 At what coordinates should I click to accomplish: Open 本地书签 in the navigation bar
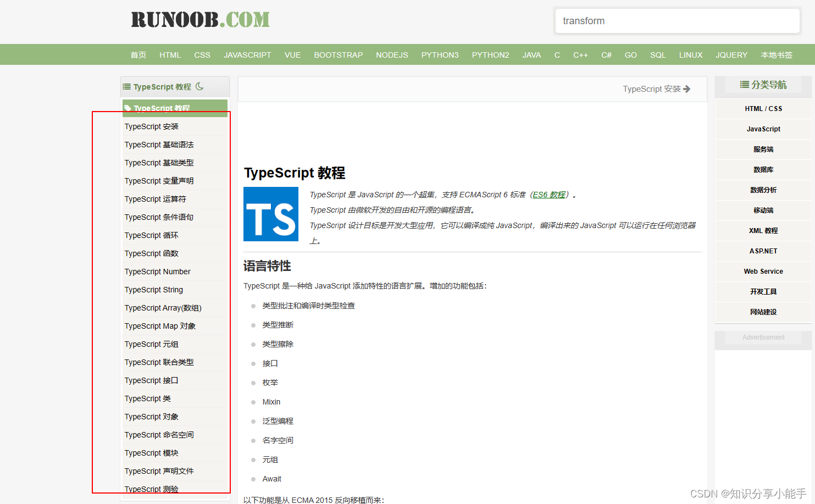click(777, 54)
